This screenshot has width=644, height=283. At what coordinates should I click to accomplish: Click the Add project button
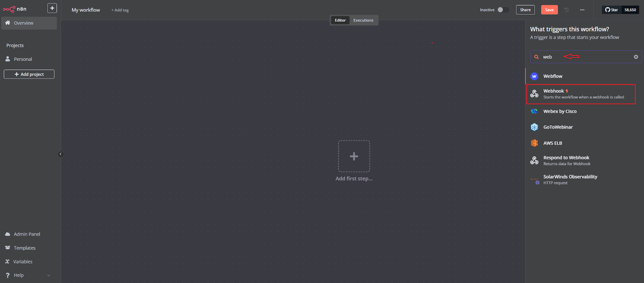[29, 74]
